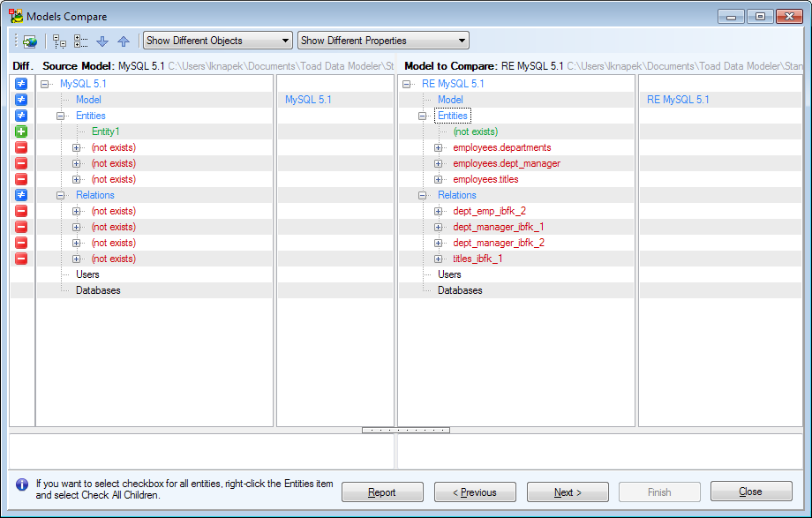Click the collapse all tree toolbar icon
812x518 pixels.
[x=81, y=41]
